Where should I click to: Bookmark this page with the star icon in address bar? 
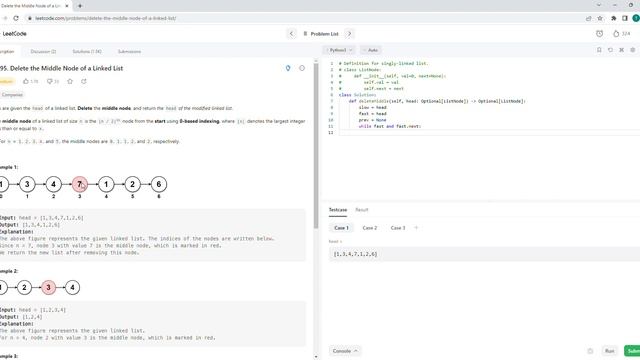click(600, 18)
